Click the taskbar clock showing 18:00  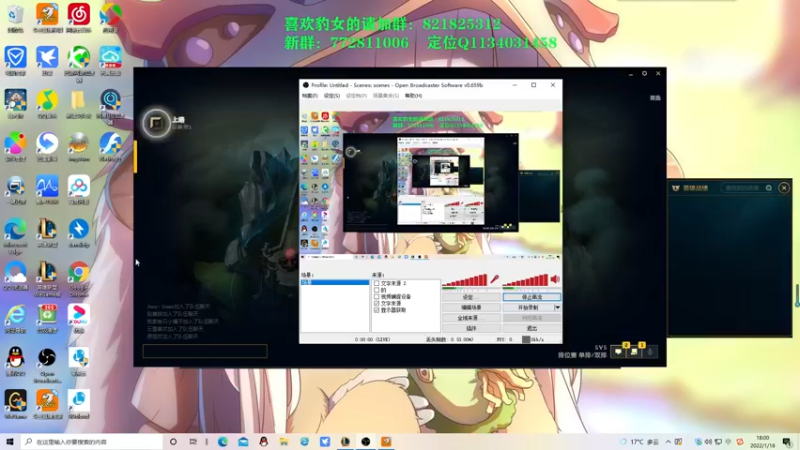click(763, 441)
